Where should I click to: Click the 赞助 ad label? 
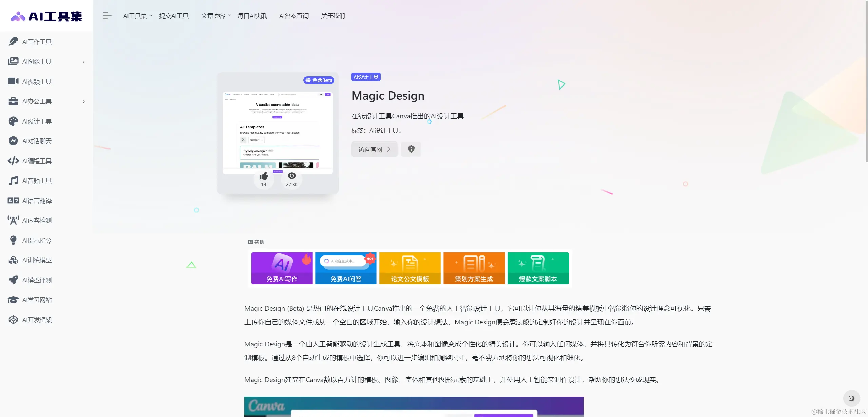(x=256, y=242)
